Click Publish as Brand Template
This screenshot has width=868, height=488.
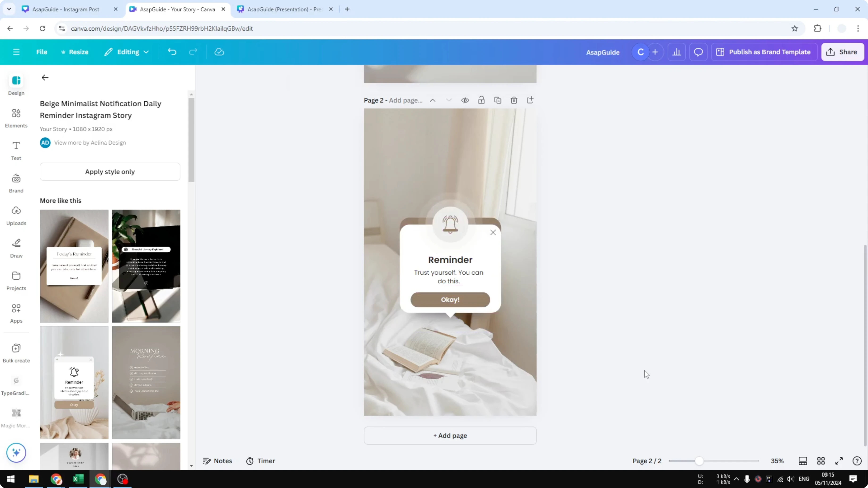[x=764, y=52]
